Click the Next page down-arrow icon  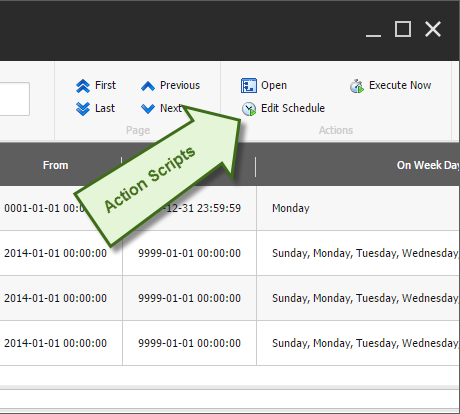click(x=148, y=109)
